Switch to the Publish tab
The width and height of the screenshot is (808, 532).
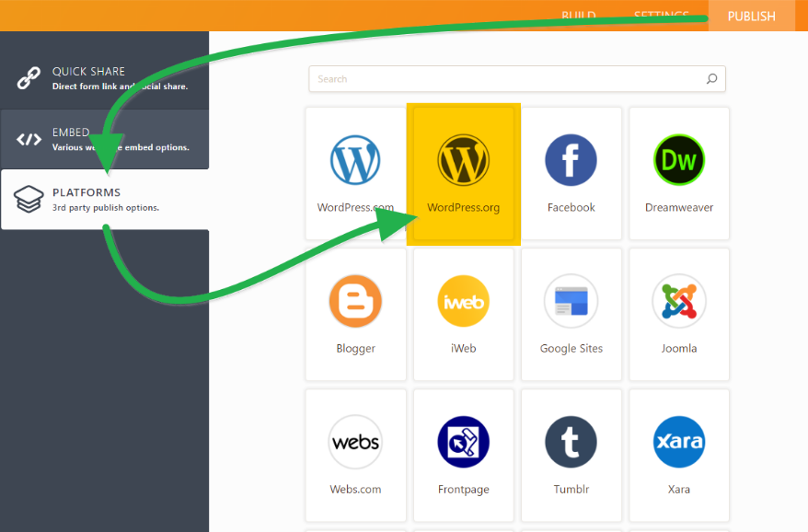click(x=751, y=17)
